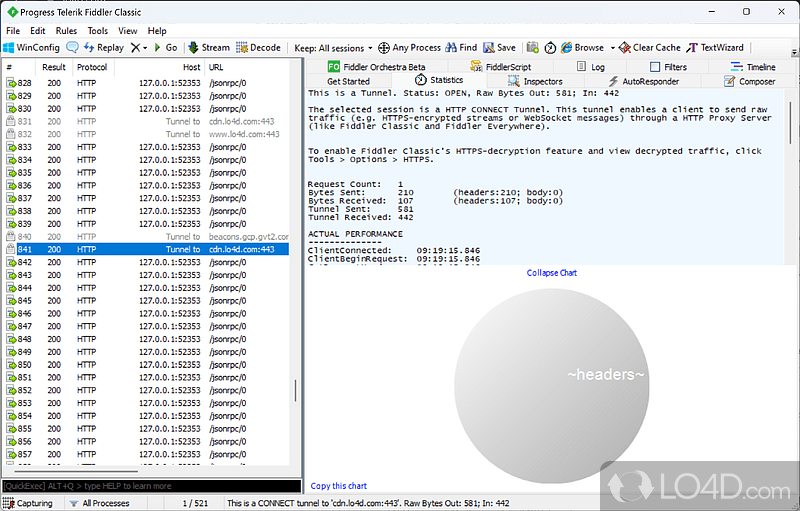The height and width of the screenshot is (511, 800).
Task: Switch to the Inspectors tab
Action: [x=535, y=81]
